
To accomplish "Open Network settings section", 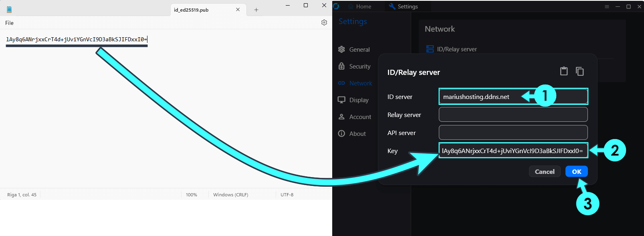I will pos(355,83).
